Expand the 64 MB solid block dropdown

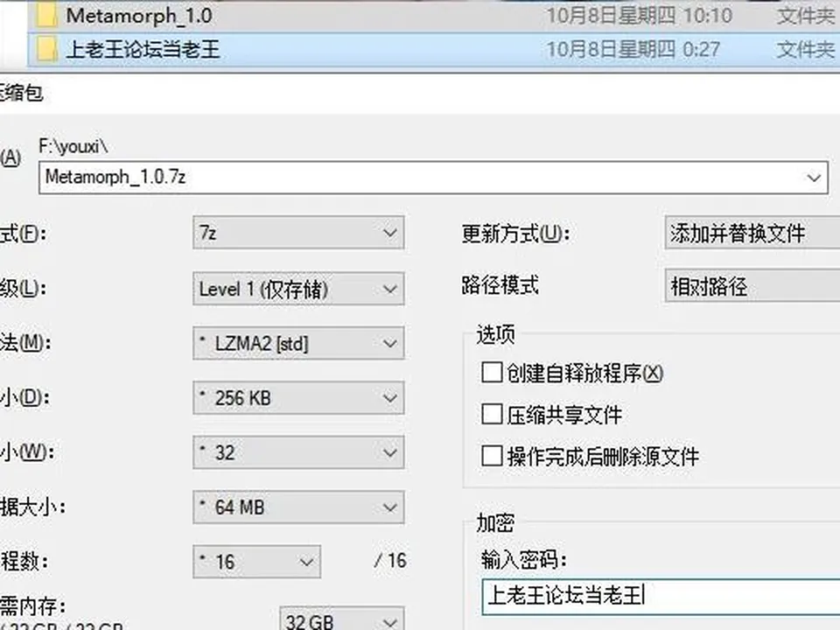pyautogui.click(x=298, y=507)
